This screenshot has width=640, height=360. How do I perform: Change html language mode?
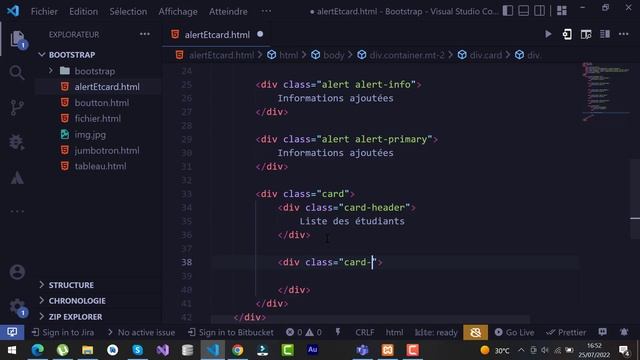[x=394, y=332]
